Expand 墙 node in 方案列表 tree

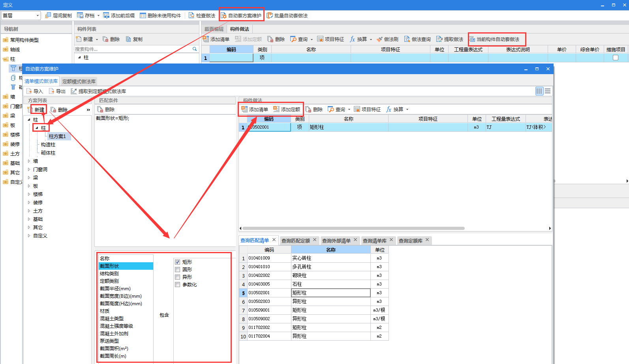29,161
